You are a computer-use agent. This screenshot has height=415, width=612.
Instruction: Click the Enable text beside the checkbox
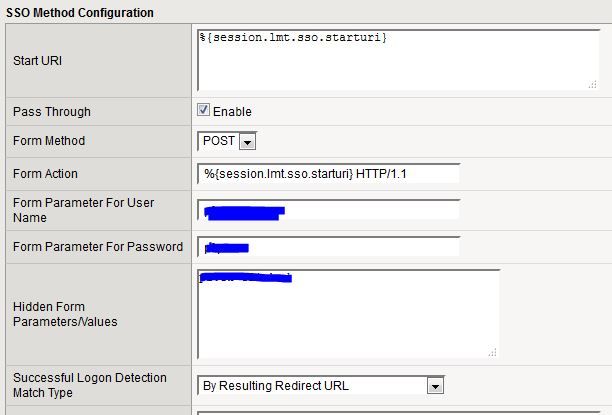tap(232, 112)
